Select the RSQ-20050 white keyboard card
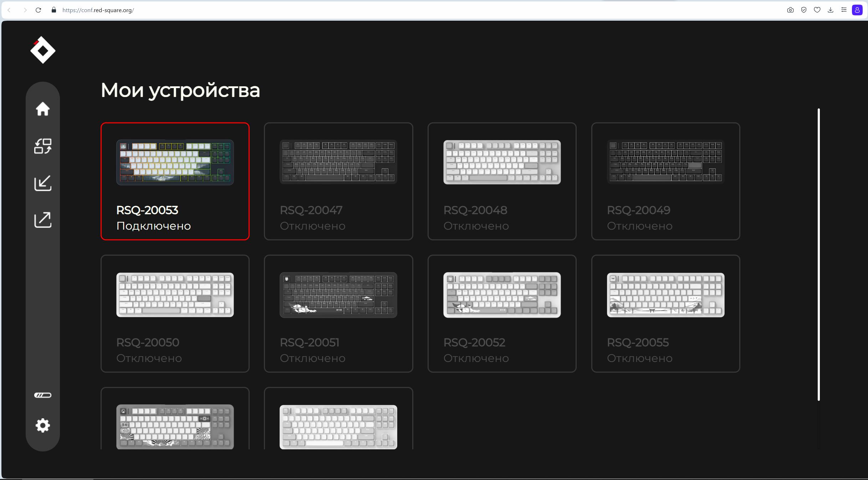868x480 pixels. click(175, 313)
